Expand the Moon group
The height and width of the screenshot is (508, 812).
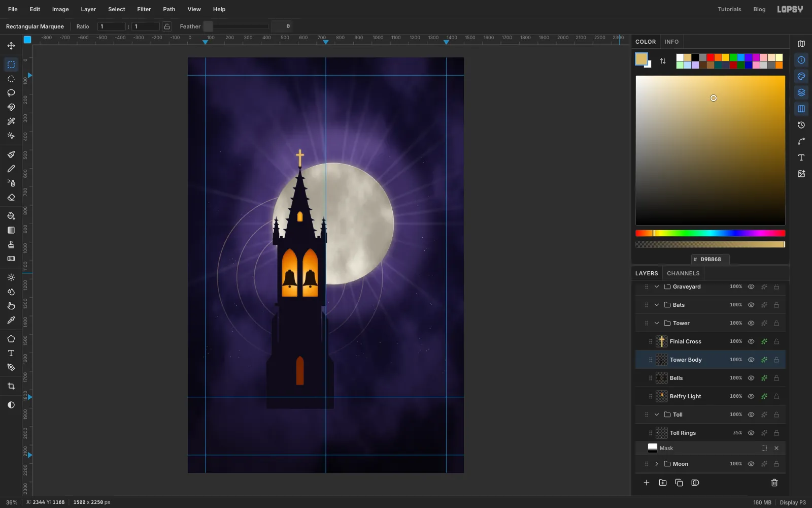657,464
